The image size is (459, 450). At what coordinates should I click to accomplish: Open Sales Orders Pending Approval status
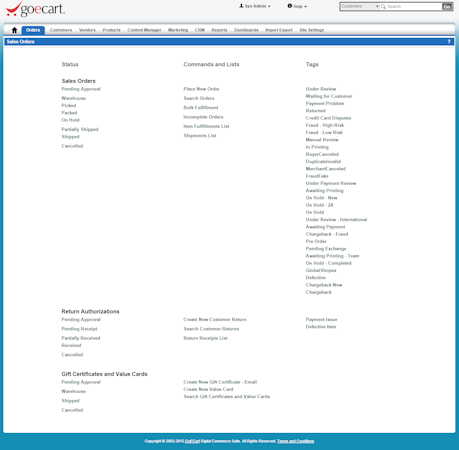81,89
